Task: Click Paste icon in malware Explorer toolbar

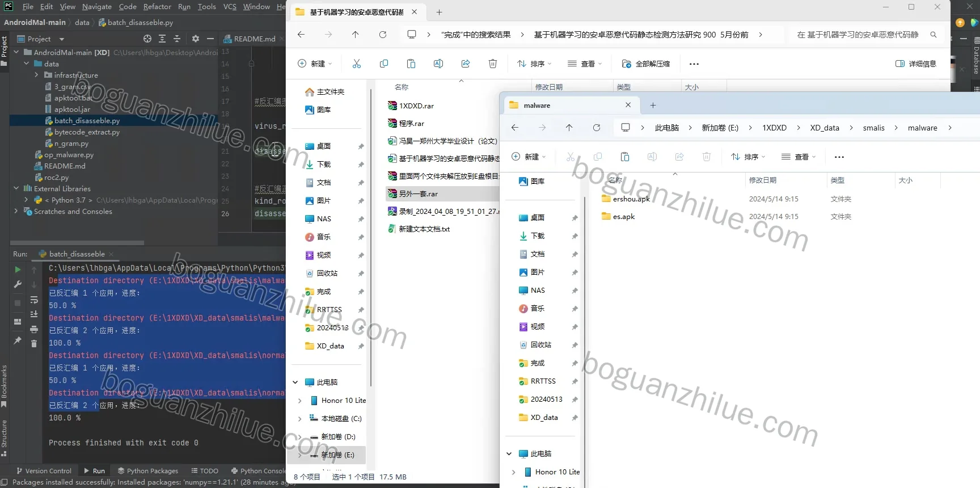Action: pos(625,157)
